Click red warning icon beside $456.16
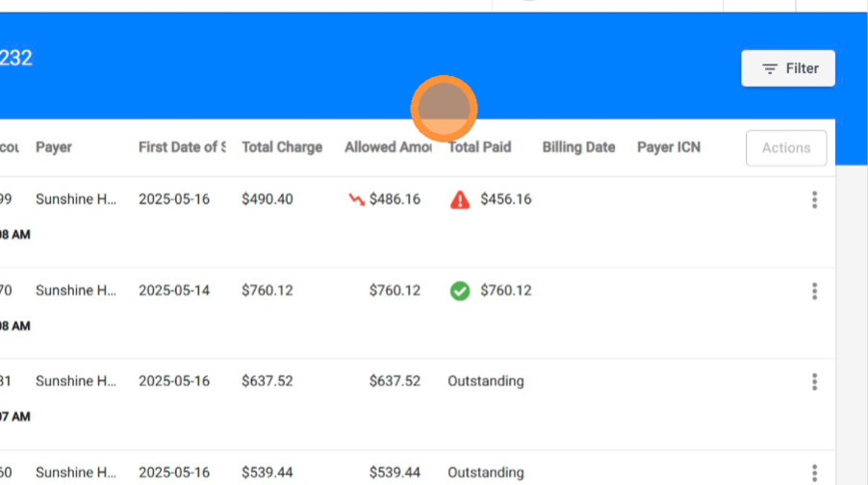The width and height of the screenshot is (868, 485). pos(459,199)
